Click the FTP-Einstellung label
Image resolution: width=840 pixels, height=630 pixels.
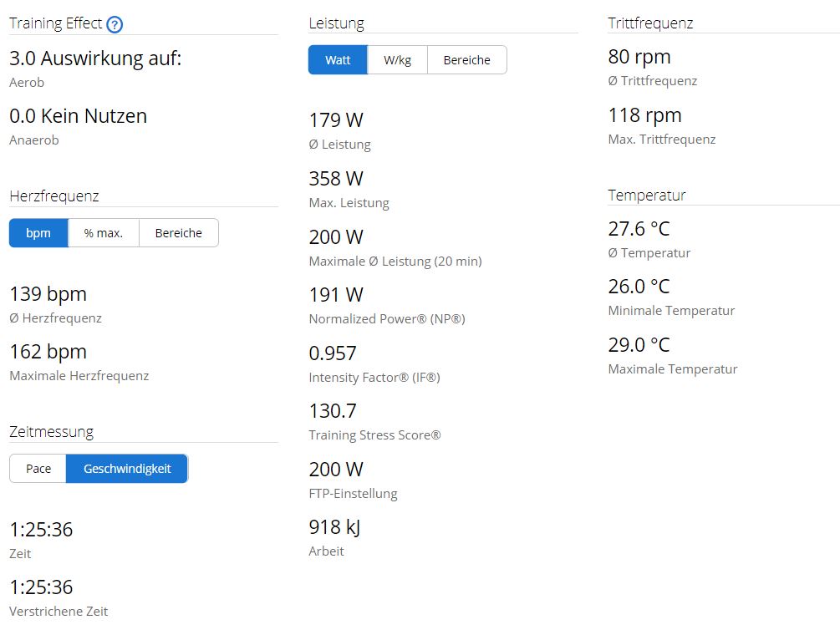353,493
